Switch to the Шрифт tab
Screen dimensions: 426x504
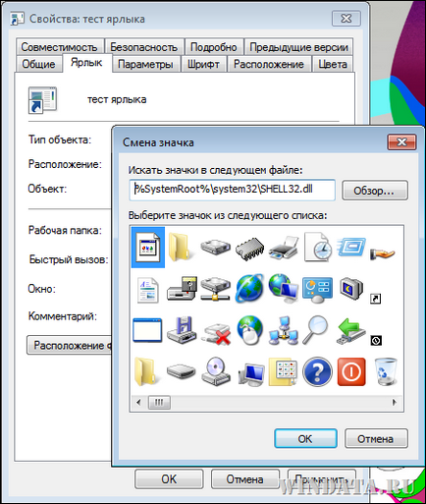[x=203, y=64]
